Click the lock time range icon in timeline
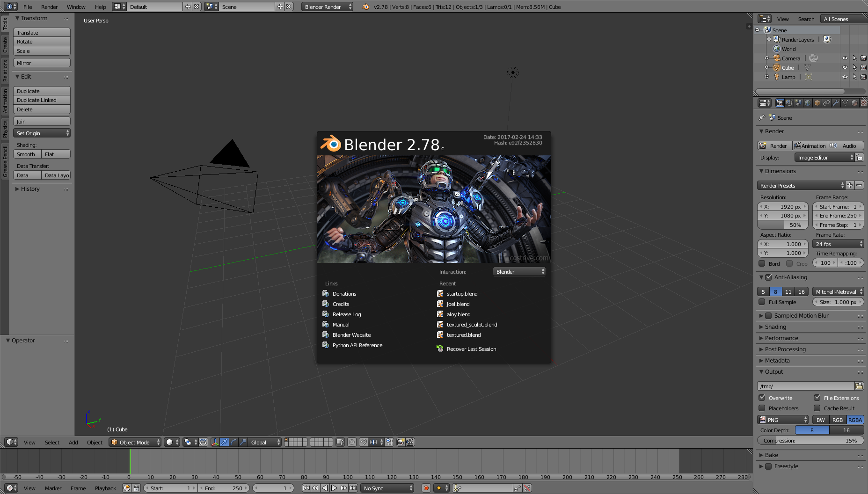The height and width of the screenshot is (494, 868). pyautogui.click(x=136, y=488)
